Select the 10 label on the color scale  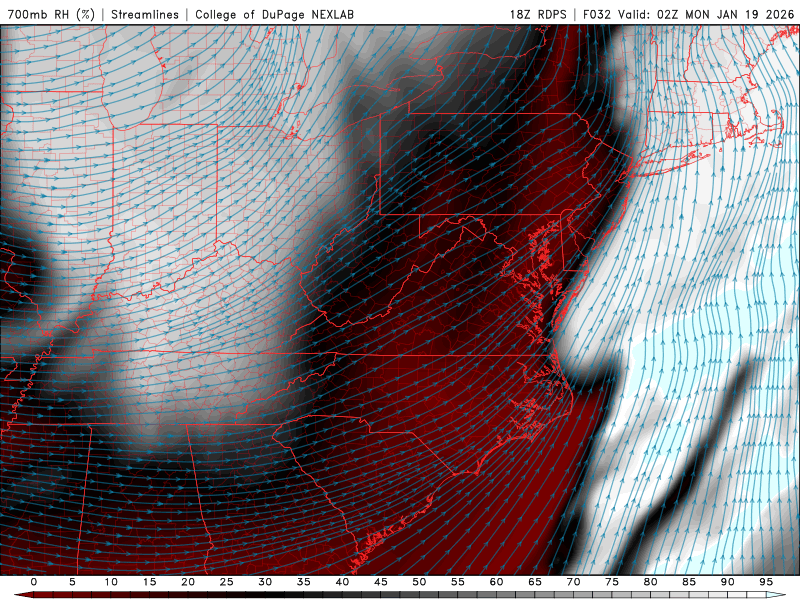tap(111, 582)
